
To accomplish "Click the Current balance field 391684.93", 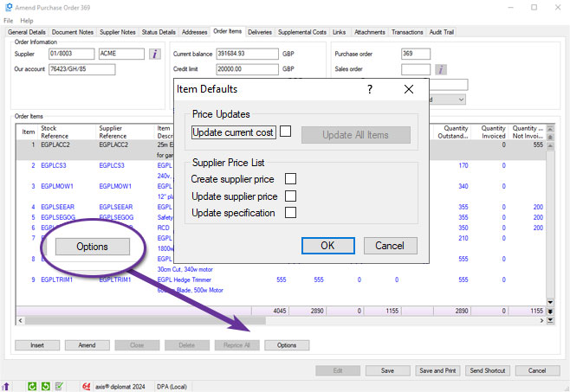I will pyautogui.click(x=247, y=54).
